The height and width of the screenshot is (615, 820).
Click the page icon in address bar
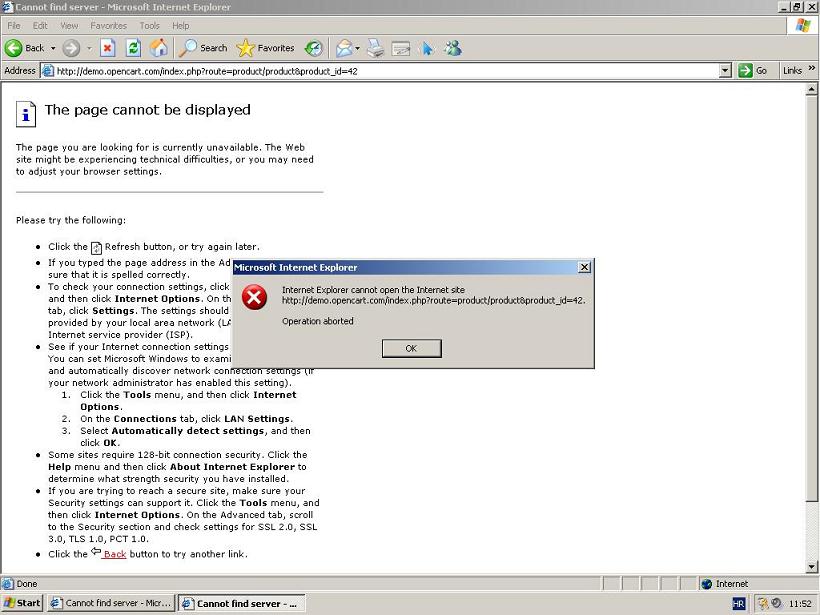coord(48,71)
